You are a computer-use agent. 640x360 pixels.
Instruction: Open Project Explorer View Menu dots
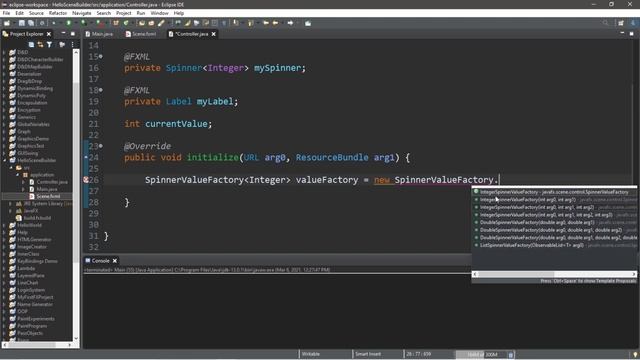[73, 44]
